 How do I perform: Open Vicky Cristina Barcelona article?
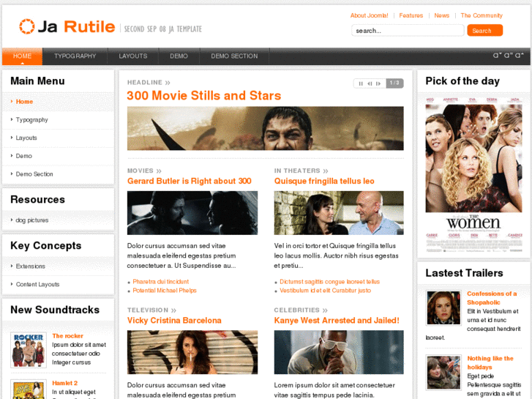[x=174, y=321]
